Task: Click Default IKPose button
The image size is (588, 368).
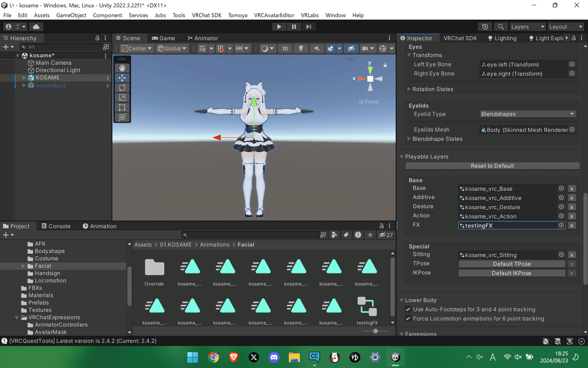Action: pyautogui.click(x=512, y=273)
